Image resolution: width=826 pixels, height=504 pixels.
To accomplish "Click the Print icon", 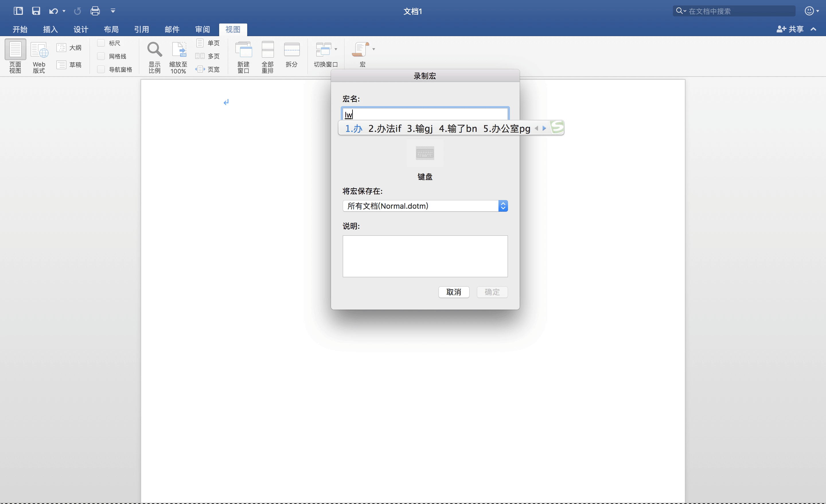I will pos(95,11).
